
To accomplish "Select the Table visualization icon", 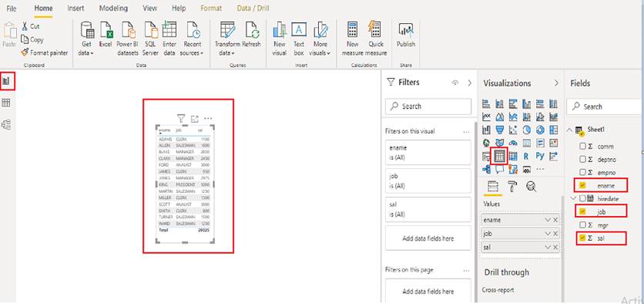I will coord(499,157).
